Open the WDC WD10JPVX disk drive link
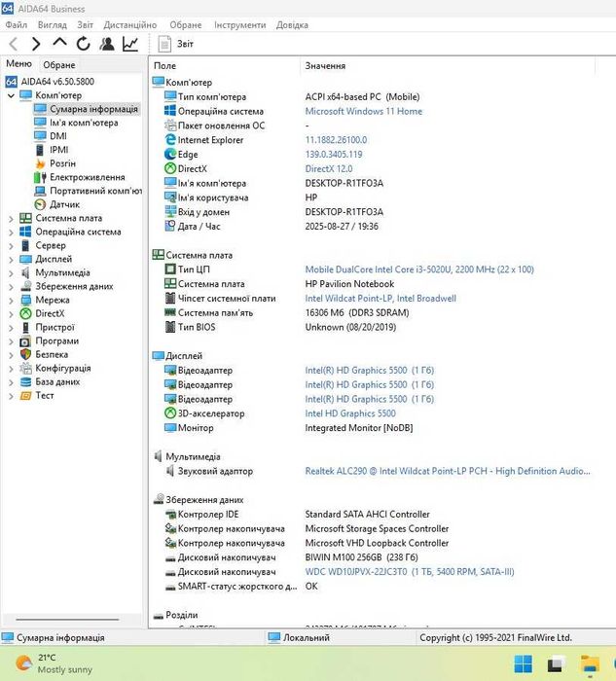Viewport: 616px width, 681px height. point(410,572)
